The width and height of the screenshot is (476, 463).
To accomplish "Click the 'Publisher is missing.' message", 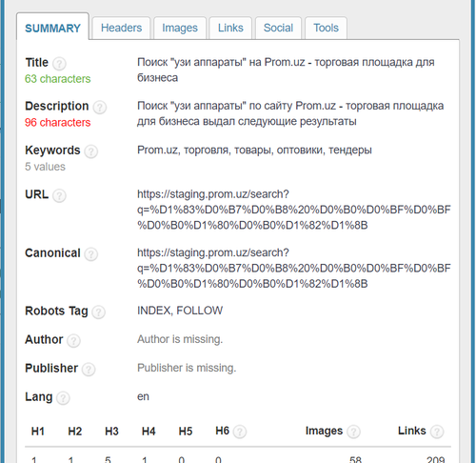I will coord(187,368).
